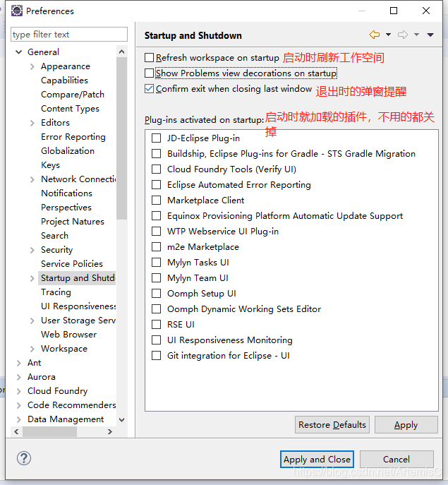Expand the Workspace tree node
Viewport: 448px width, 485px height.
pos(32,349)
